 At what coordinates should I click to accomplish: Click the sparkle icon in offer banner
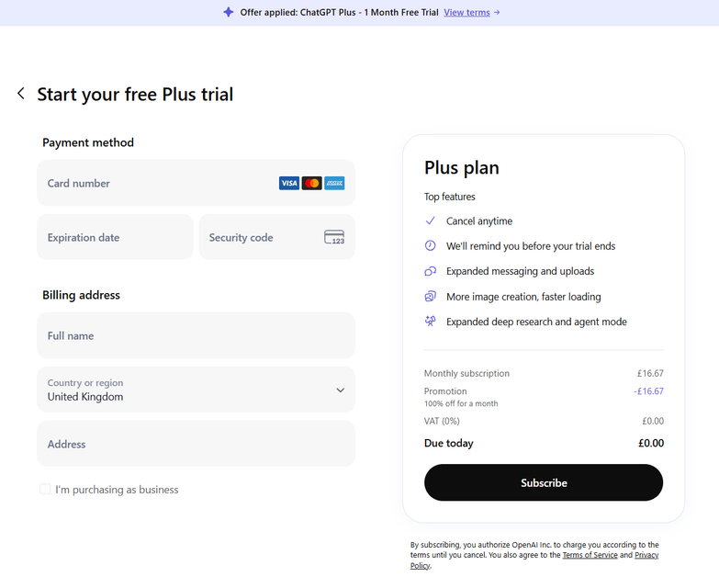coord(229,13)
